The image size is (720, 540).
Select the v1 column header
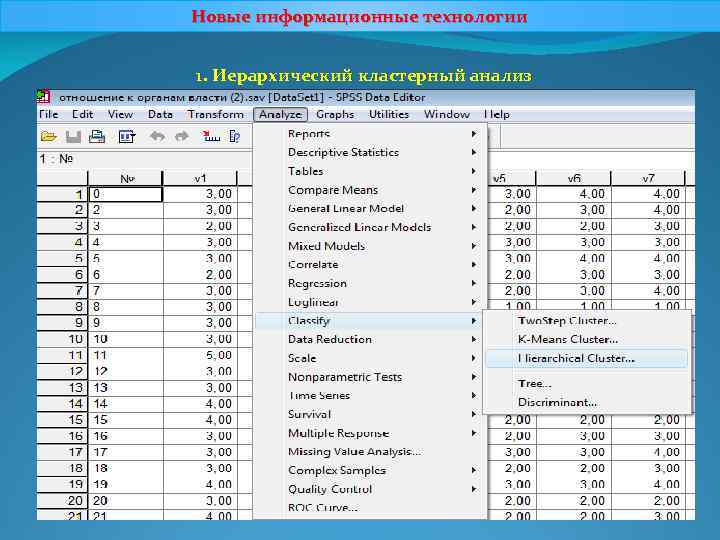tap(200, 179)
